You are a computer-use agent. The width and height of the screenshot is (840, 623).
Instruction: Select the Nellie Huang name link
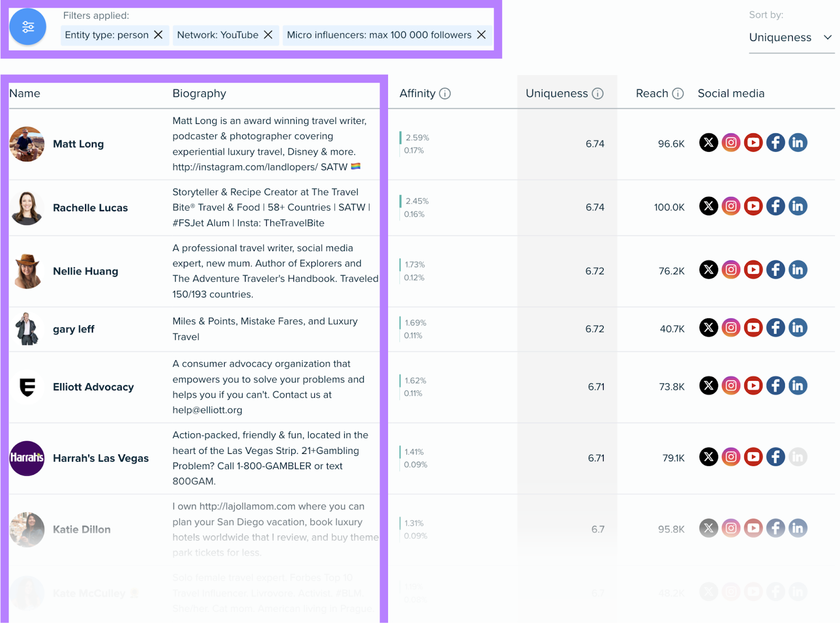(86, 272)
